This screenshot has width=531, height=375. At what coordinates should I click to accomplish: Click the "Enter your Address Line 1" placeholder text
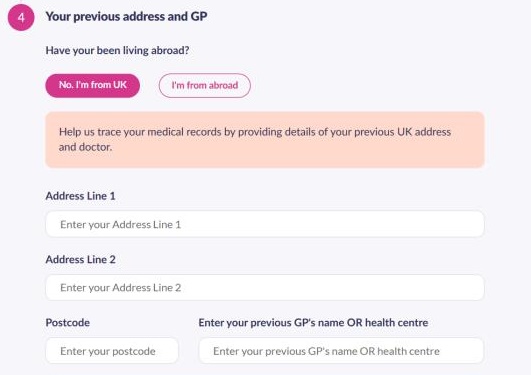(121, 225)
